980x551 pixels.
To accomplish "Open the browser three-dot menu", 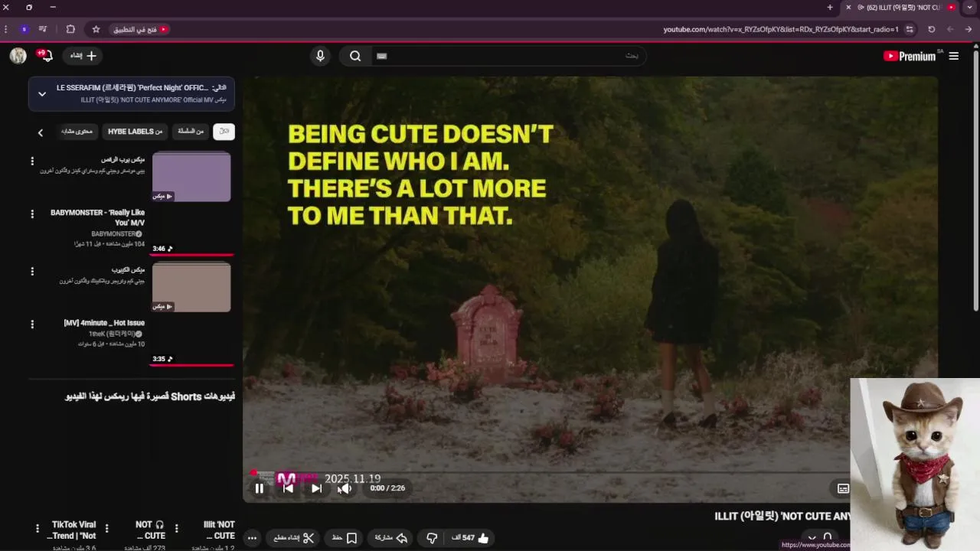I will 6,29.
